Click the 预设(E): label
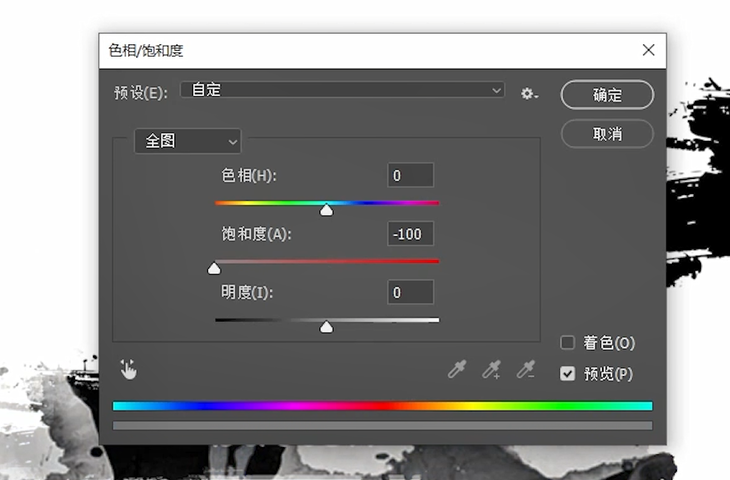Image resolution: width=730 pixels, height=480 pixels. [141, 92]
